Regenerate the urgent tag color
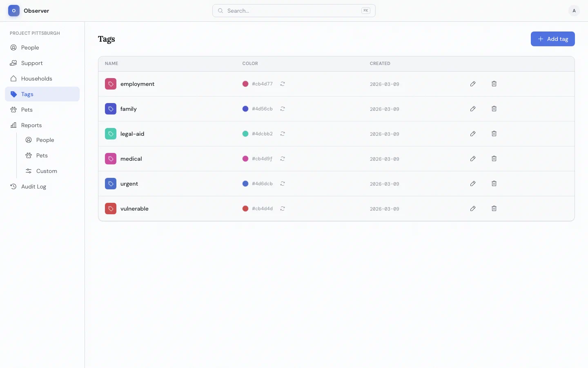The height and width of the screenshot is (368, 588). point(283,184)
